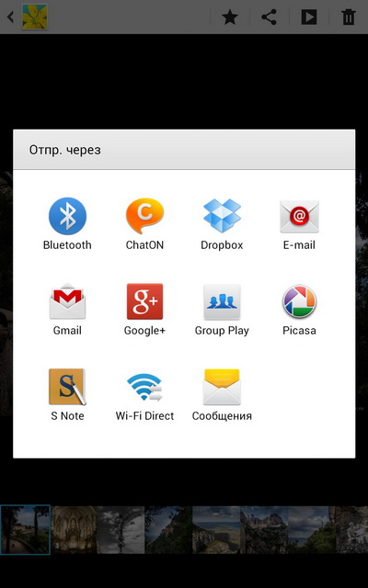Share the photo via Bluetooth
This screenshot has width=368, height=588.
point(67,223)
